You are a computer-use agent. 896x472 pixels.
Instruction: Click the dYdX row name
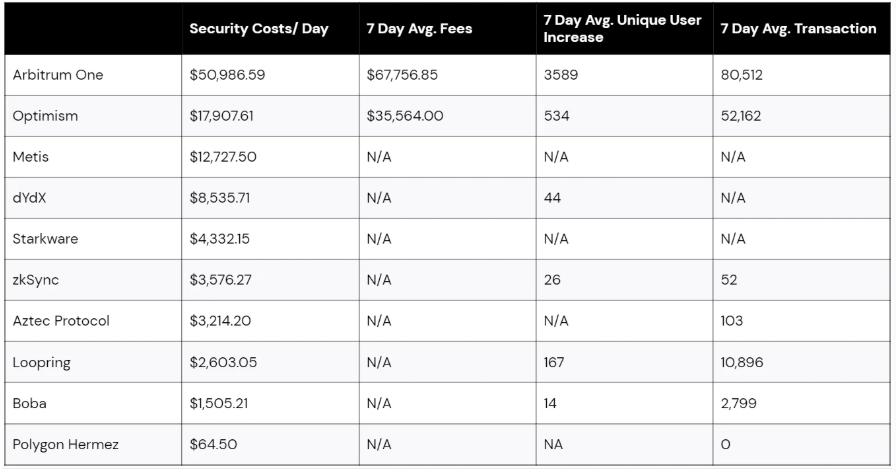tap(30, 198)
